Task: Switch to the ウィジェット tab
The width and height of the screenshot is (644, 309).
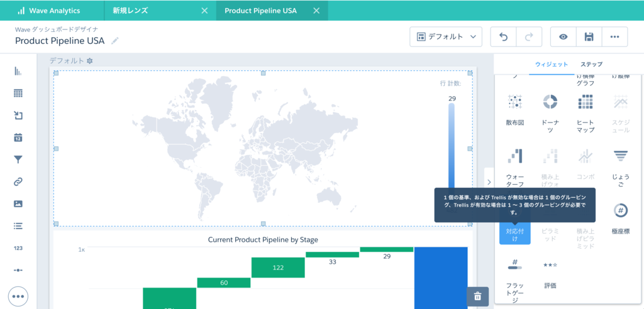Action: tap(552, 65)
